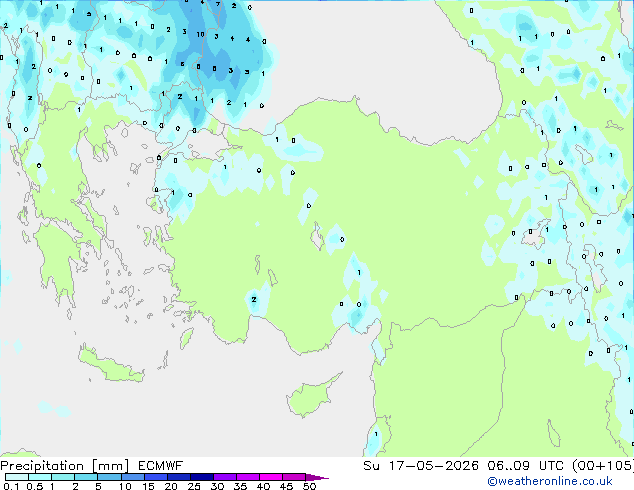Click the 'ECMWF' model label

tap(161, 466)
